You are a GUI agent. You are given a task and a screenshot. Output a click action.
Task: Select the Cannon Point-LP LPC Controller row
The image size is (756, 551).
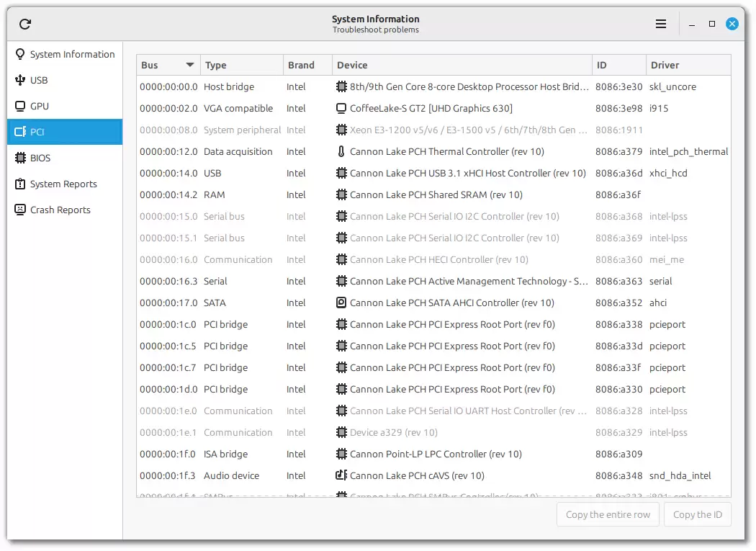(436, 454)
